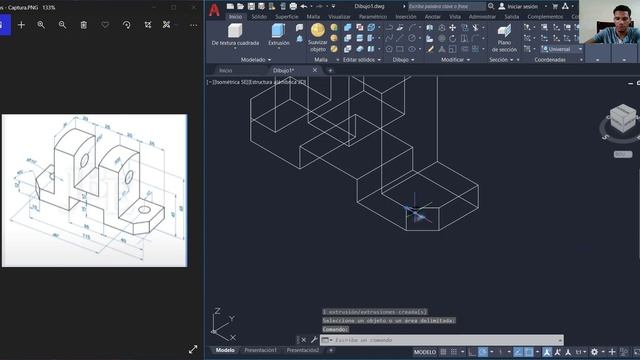
Task: Click the plus add button in Photos viewer
Action: click(21, 25)
